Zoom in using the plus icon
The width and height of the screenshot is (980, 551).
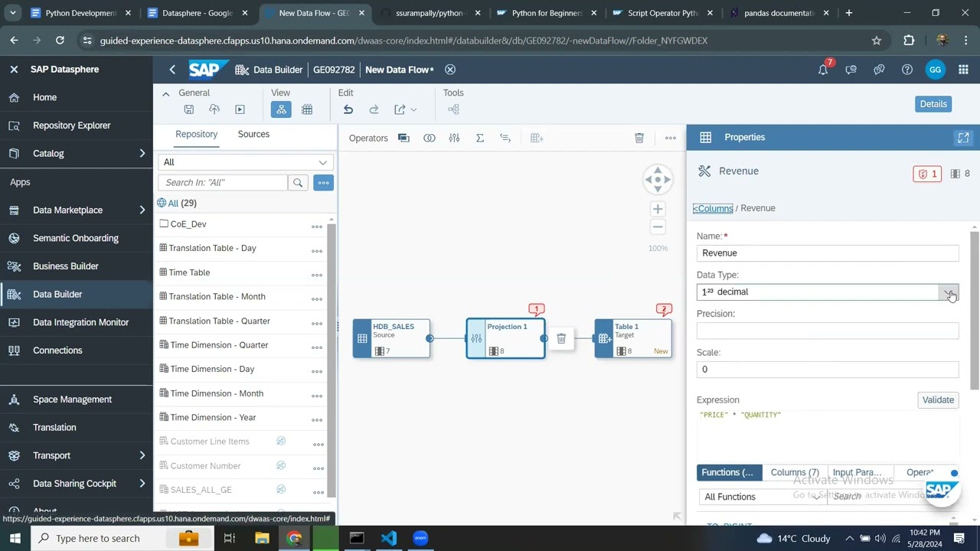(658, 209)
